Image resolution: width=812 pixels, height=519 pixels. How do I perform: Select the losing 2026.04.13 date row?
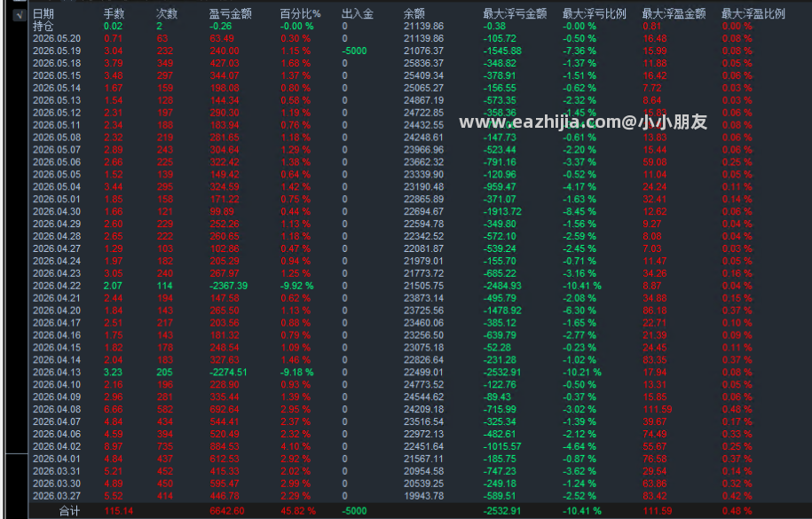[57, 373]
